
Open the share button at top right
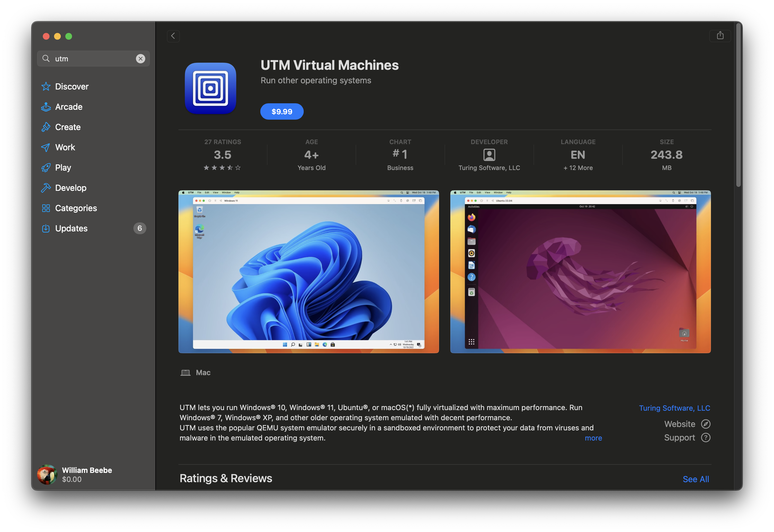(x=720, y=36)
